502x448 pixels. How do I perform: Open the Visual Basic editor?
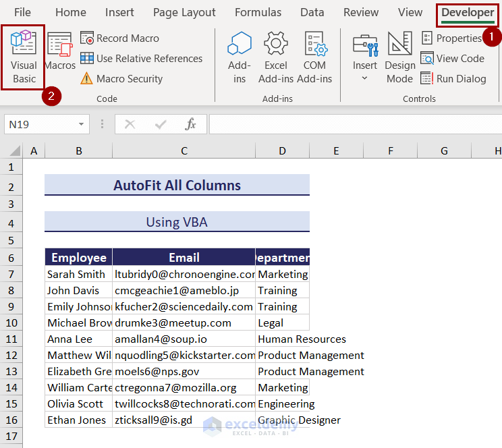[x=23, y=57]
